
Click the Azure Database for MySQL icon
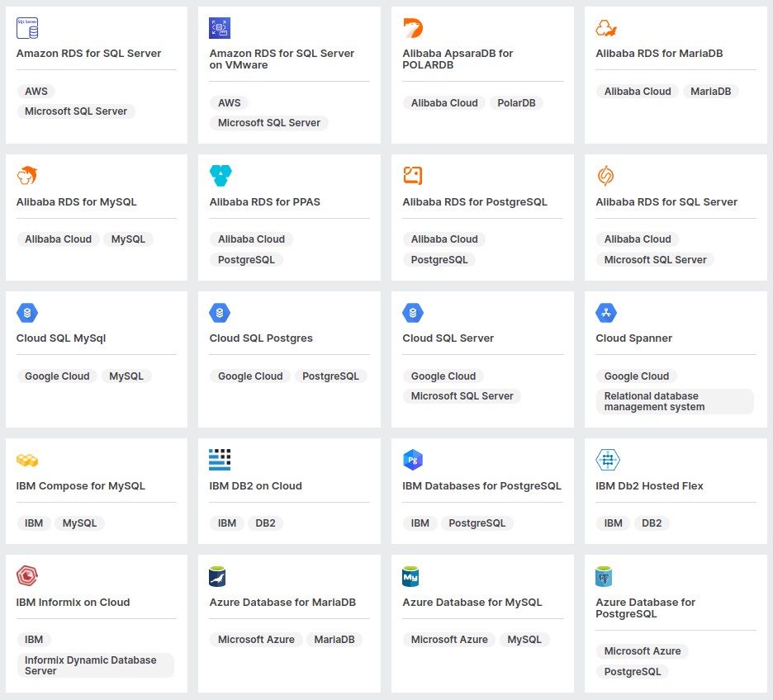pos(410,576)
